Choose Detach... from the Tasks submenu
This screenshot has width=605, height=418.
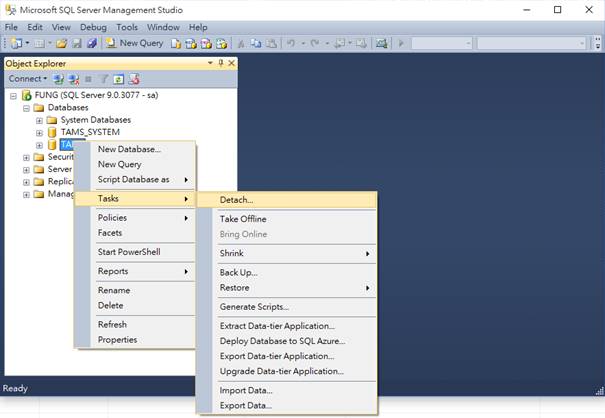(287, 200)
